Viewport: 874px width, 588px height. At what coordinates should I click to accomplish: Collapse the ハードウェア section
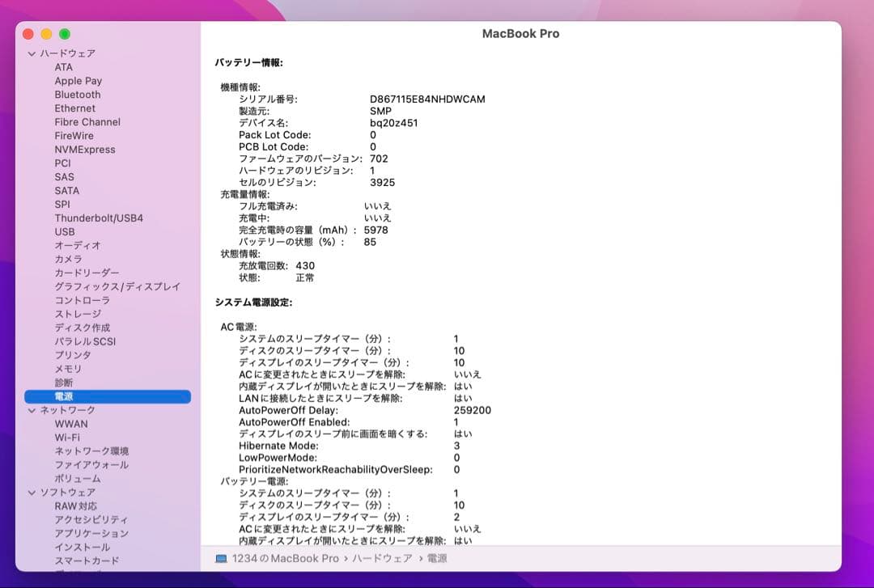tap(32, 53)
